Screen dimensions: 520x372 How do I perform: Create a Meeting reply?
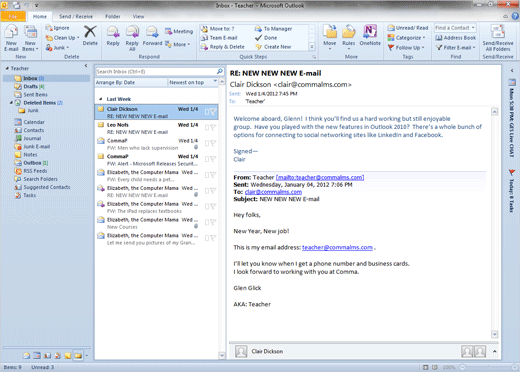click(x=179, y=31)
